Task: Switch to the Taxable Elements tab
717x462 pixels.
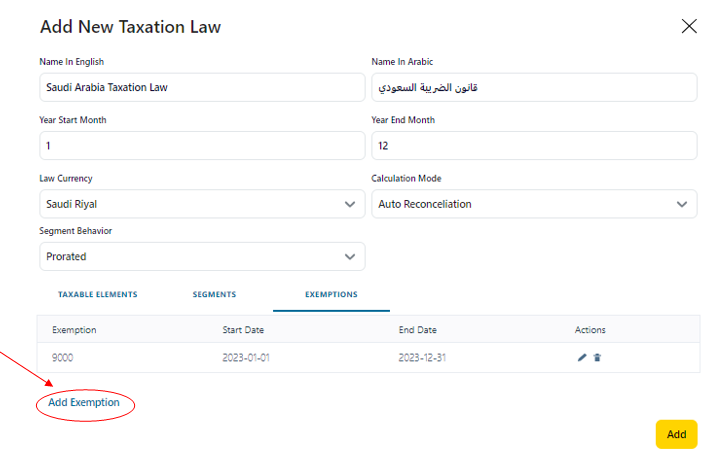Action: coord(97,295)
